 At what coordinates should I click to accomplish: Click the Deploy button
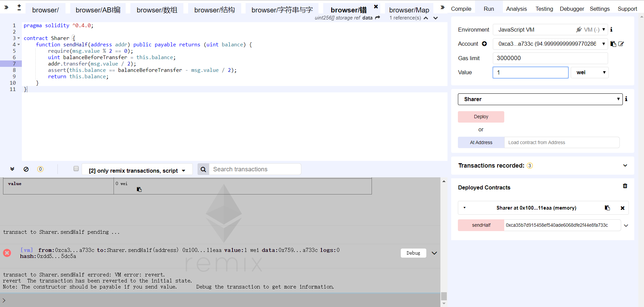[481, 117]
